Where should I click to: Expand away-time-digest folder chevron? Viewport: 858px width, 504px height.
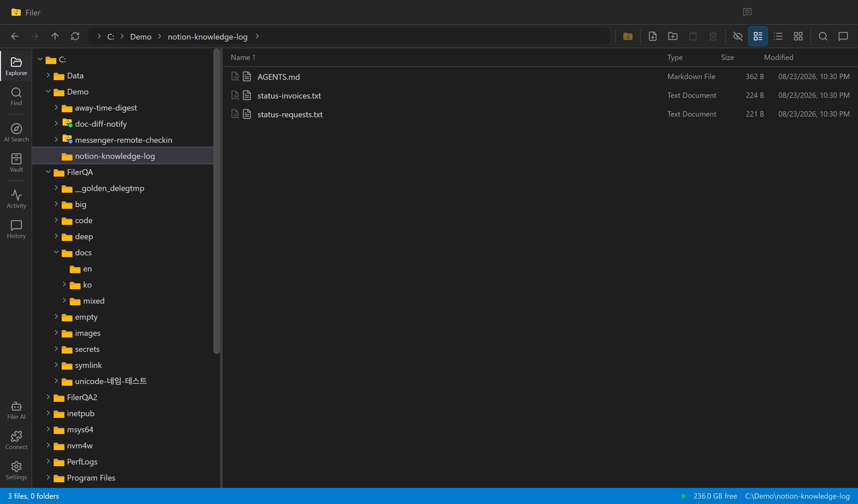(x=57, y=108)
